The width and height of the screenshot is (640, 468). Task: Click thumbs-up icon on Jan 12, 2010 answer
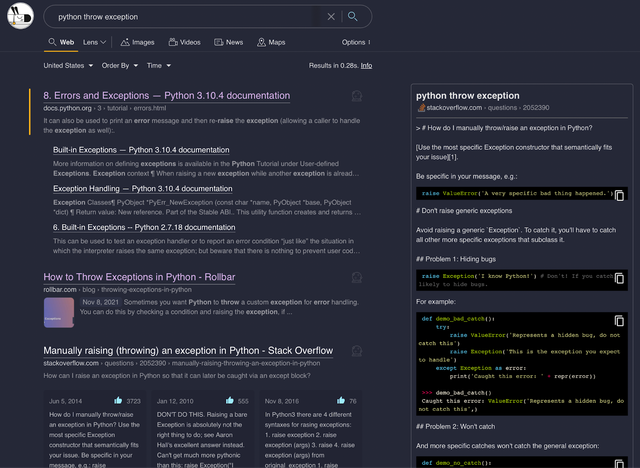click(x=230, y=400)
